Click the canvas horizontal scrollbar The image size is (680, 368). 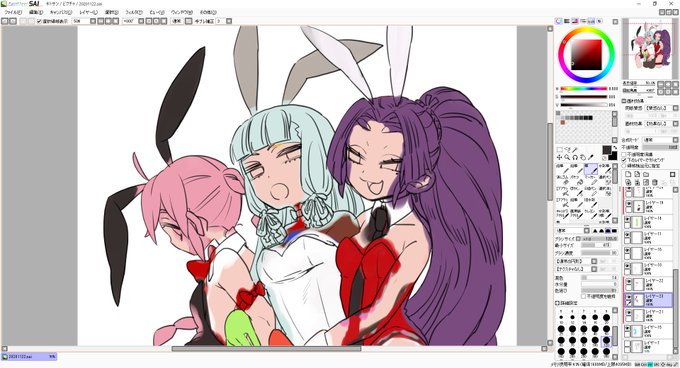(x=266, y=348)
